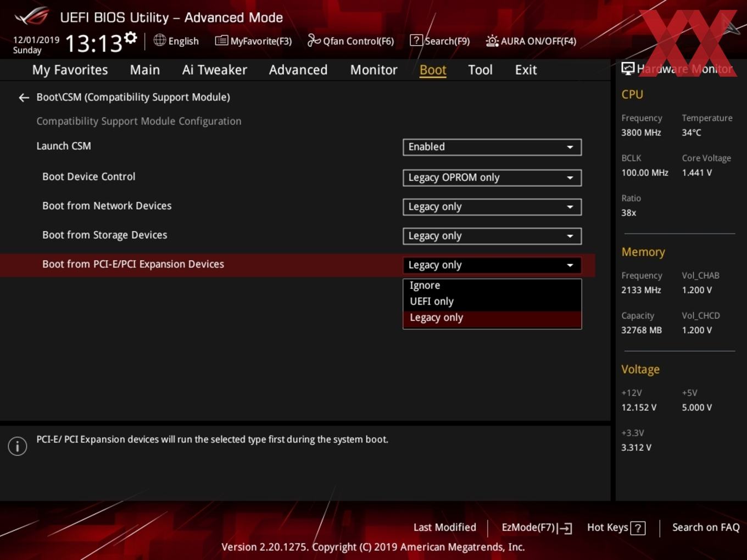This screenshot has height=560, width=747.
Task: Click the Hot Keys question mark icon
Action: point(638,528)
